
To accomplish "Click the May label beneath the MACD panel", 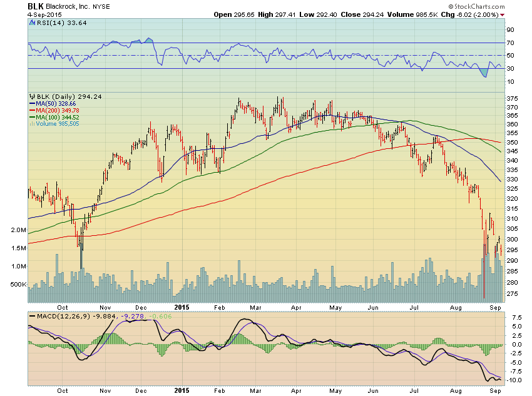I will [335, 391].
